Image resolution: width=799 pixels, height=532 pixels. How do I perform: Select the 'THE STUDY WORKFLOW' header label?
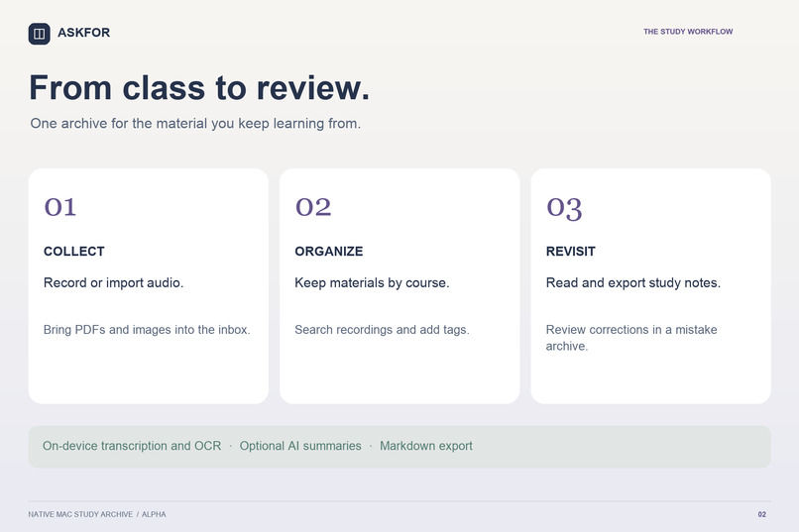pyautogui.click(x=688, y=32)
